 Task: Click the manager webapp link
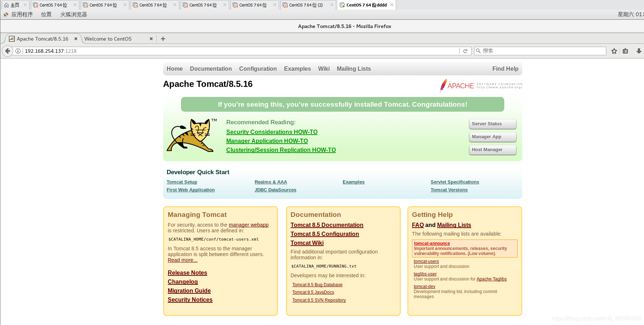[249, 225]
